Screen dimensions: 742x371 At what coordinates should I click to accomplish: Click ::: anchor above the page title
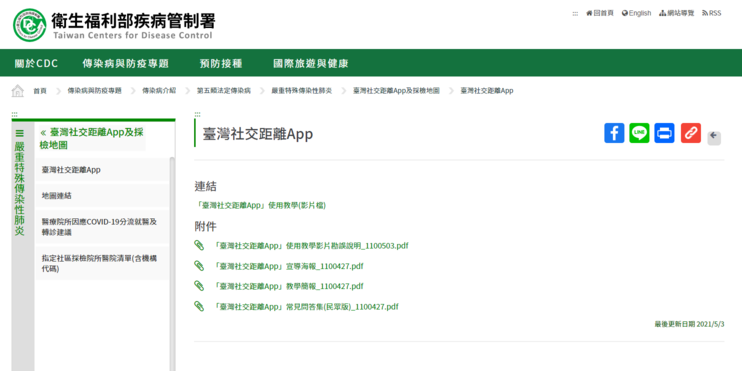(197, 114)
